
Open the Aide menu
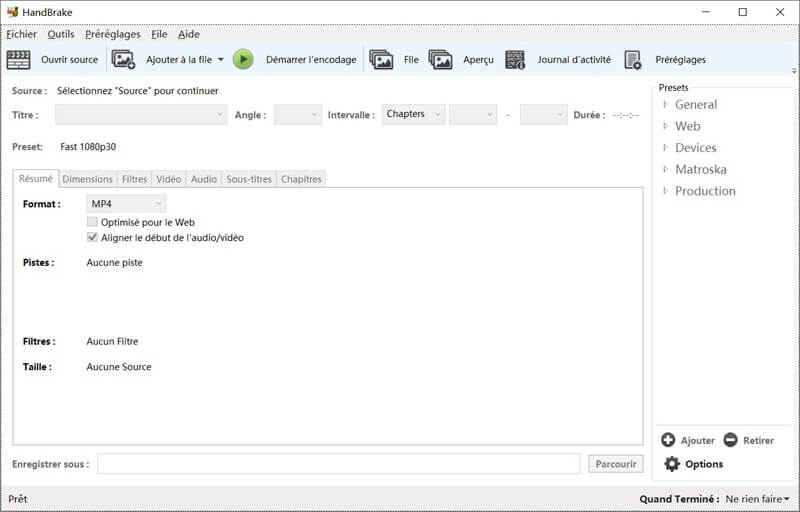189,34
